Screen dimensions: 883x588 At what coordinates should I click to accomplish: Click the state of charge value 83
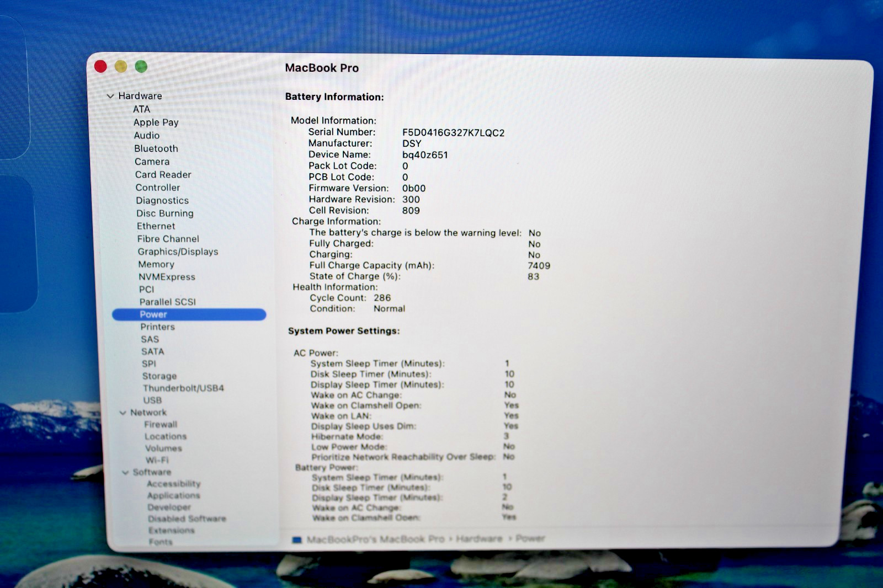[534, 276]
